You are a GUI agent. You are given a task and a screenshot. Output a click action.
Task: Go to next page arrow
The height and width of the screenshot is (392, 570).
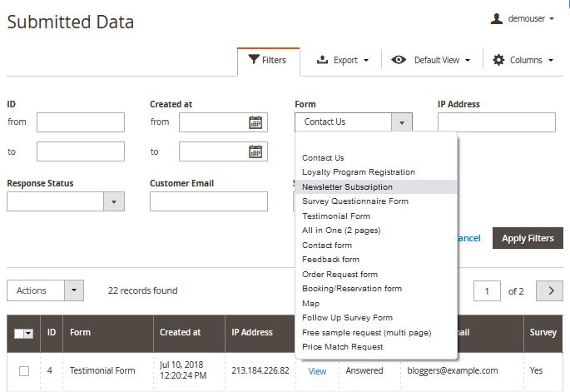(x=549, y=290)
